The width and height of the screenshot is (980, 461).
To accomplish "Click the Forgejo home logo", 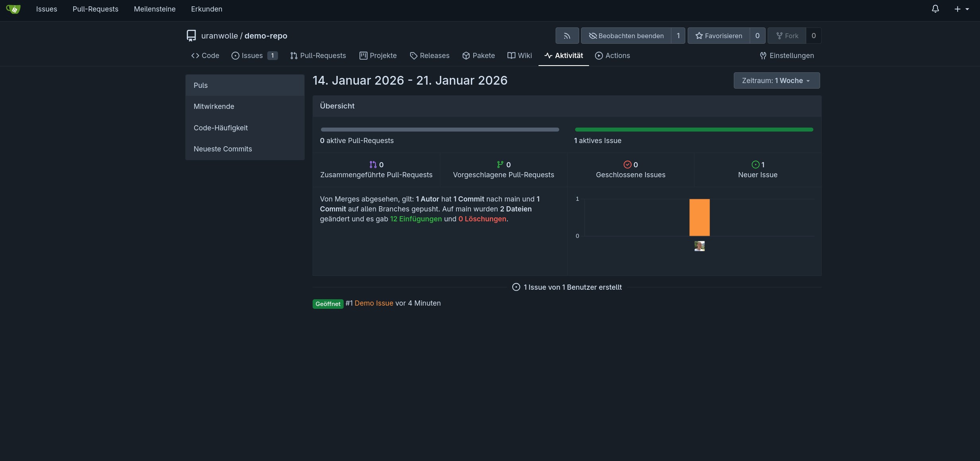I will point(13,9).
